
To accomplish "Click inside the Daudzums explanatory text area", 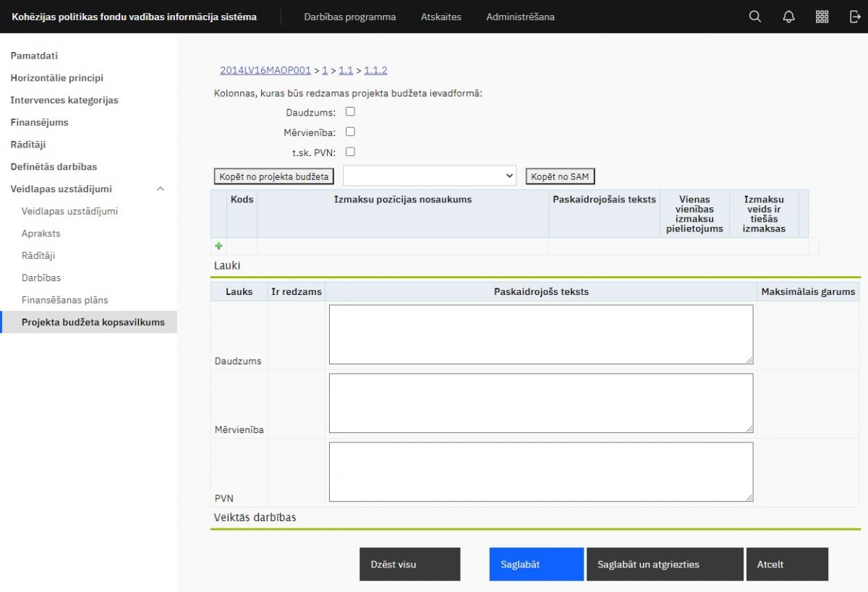I will point(540,334).
